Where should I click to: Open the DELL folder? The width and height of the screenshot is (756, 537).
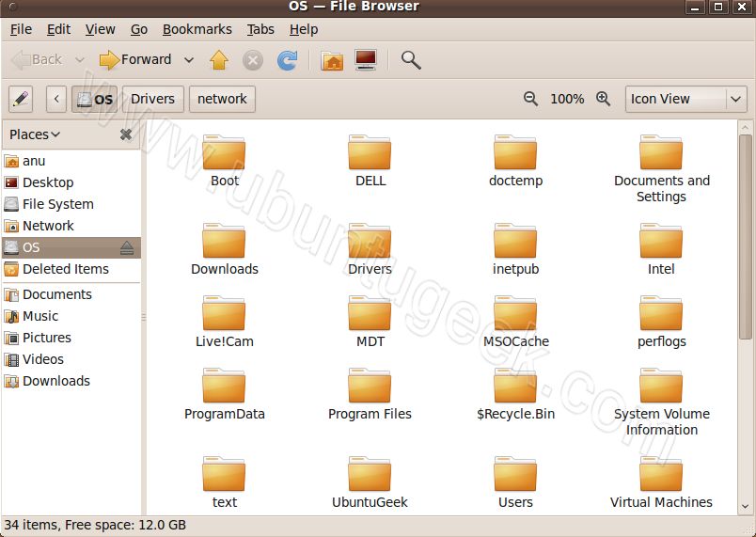370,161
